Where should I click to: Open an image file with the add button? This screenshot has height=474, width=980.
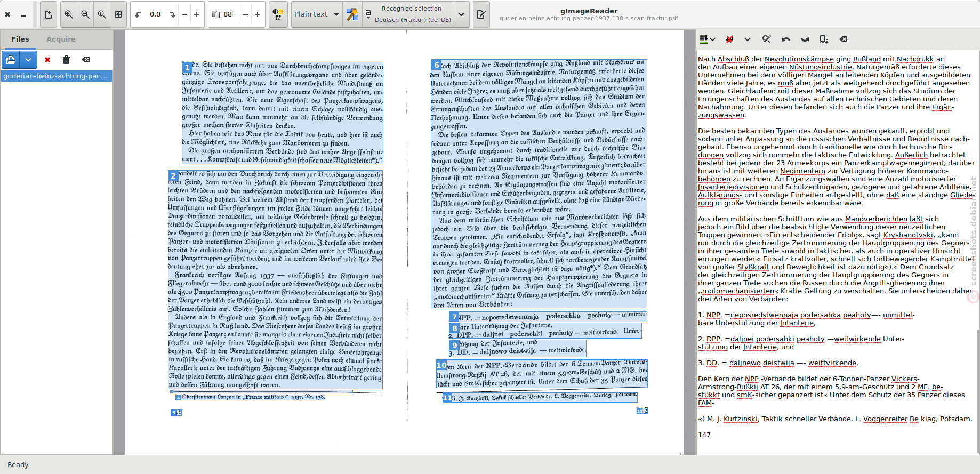11,60
